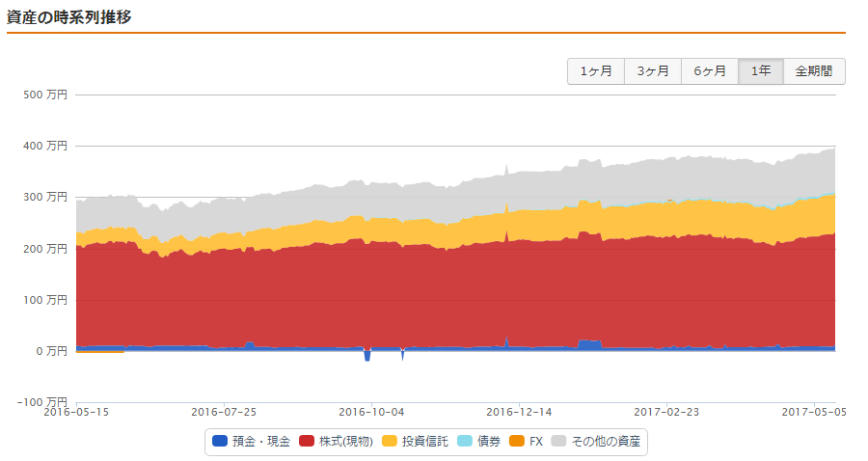
Task: Click the 400 万円 axis label
Action: [45, 146]
